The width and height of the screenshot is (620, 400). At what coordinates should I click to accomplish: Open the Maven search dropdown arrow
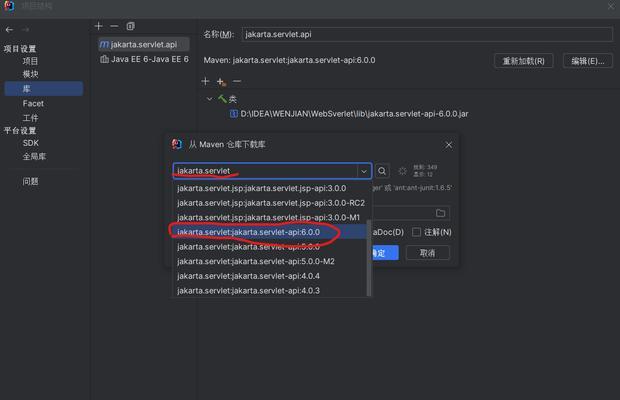click(x=364, y=171)
